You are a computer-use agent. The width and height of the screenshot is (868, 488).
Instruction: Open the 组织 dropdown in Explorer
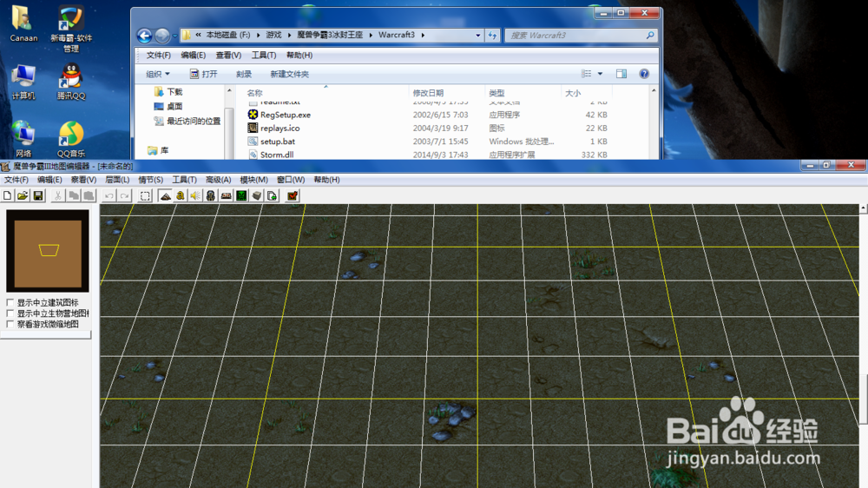[x=158, y=74]
